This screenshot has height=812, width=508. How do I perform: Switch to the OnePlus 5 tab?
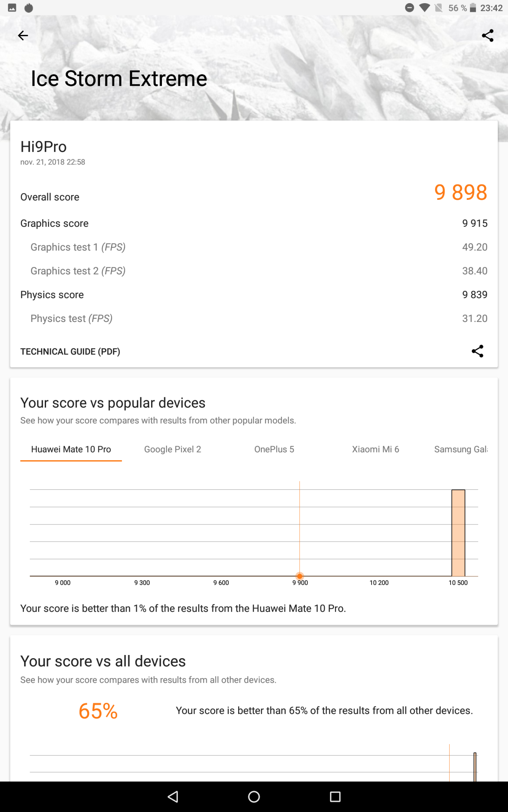(274, 449)
